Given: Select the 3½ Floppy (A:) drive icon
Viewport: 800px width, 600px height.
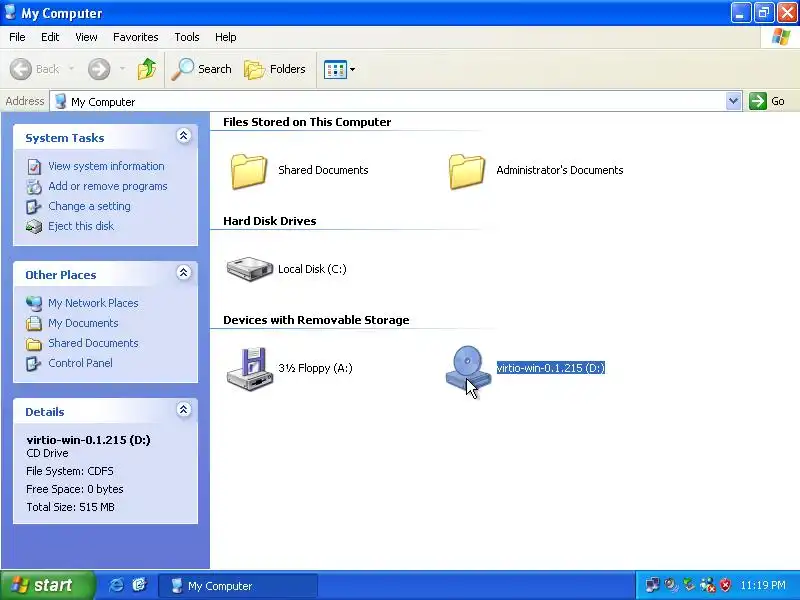Looking at the screenshot, I should [249, 369].
